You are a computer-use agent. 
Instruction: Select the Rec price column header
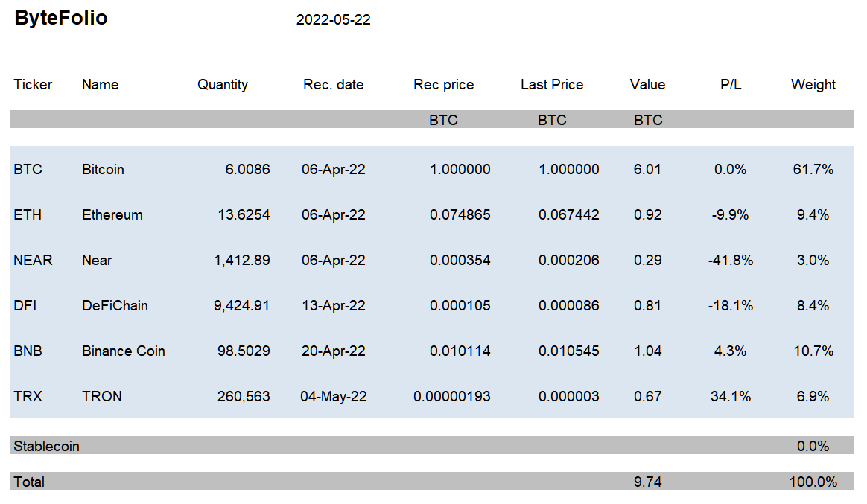tap(443, 85)
